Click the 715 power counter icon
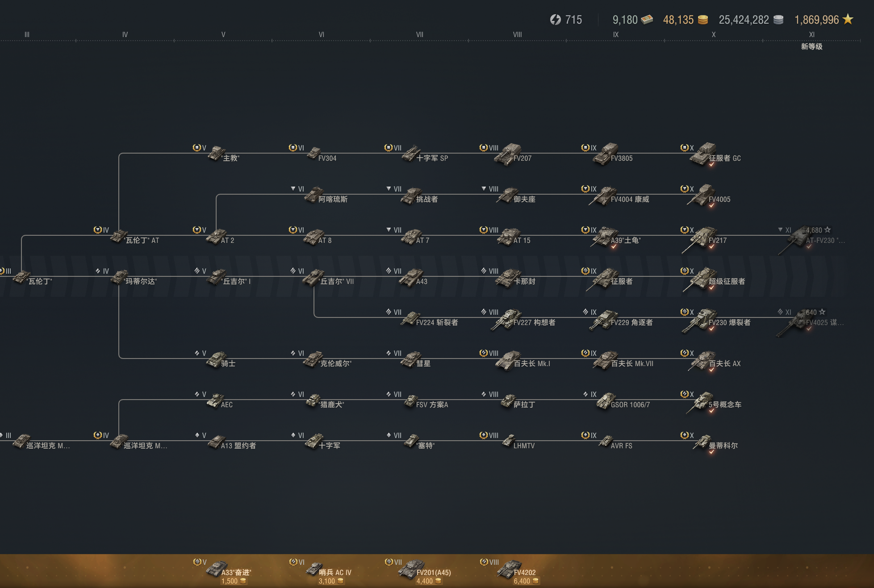 pyautogui.click(x=555, y=20)
